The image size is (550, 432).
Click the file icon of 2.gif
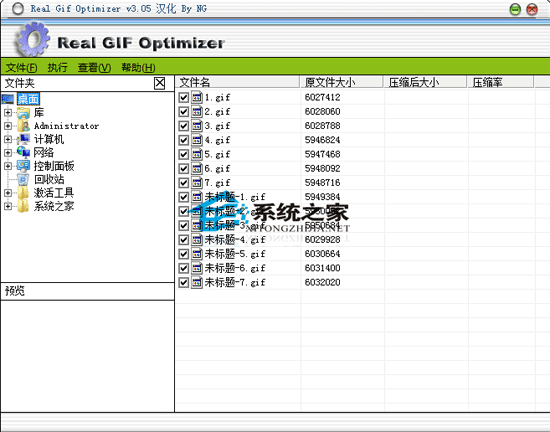tap(197, 112)
